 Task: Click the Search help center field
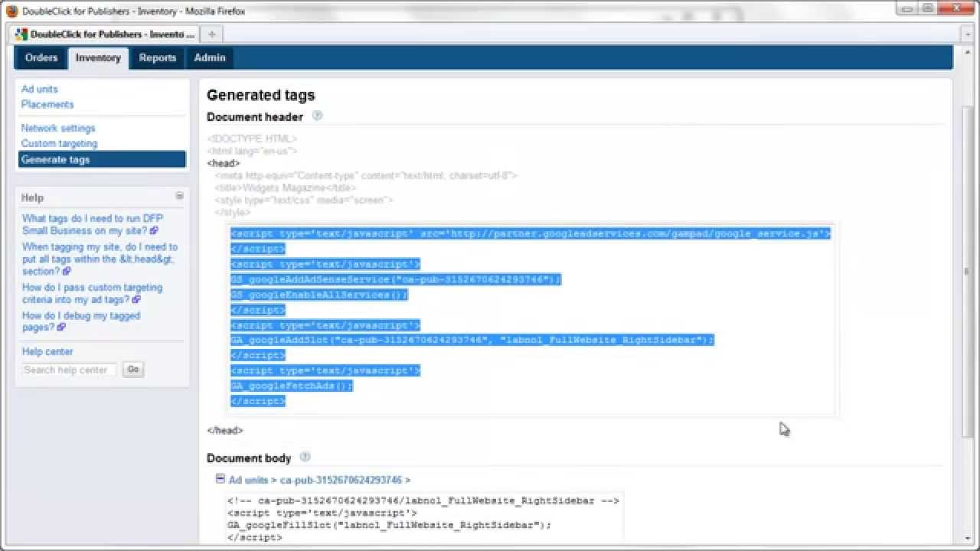pyautogui.click(x=69, y=370)
